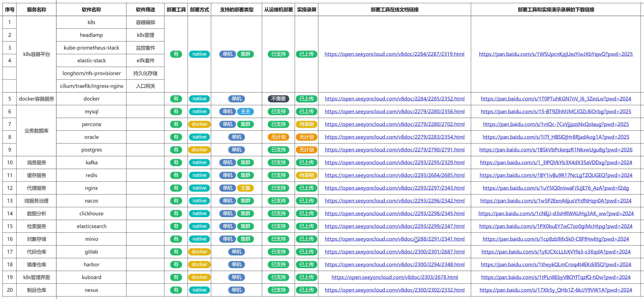Open the elasticsearch doc link ending 2347.html
Screen dimensions: 644x299
click(x=394, y=226)
